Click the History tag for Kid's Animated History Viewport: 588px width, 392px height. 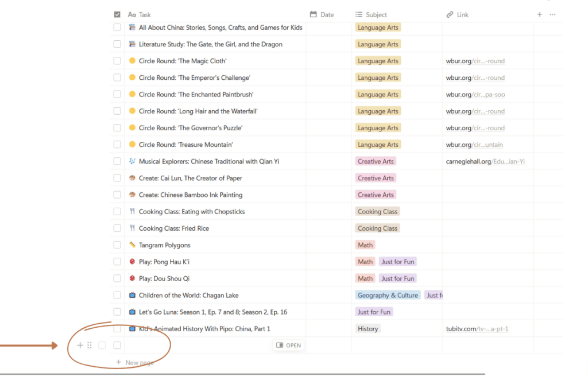(367, 329)
